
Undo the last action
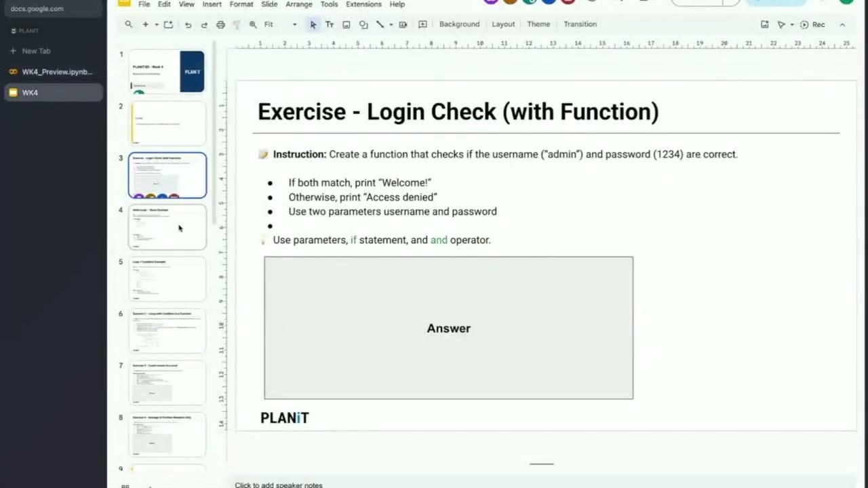point(188,24)
